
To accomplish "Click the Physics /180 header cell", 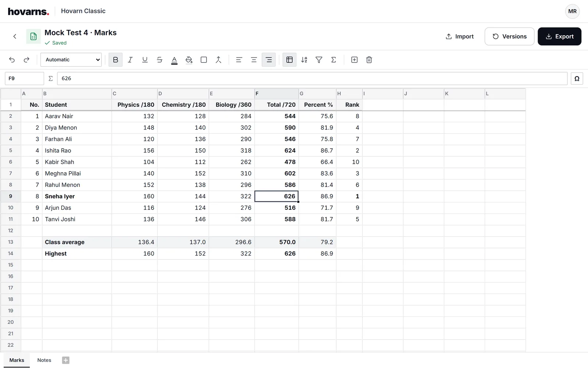I will [135, 105].
